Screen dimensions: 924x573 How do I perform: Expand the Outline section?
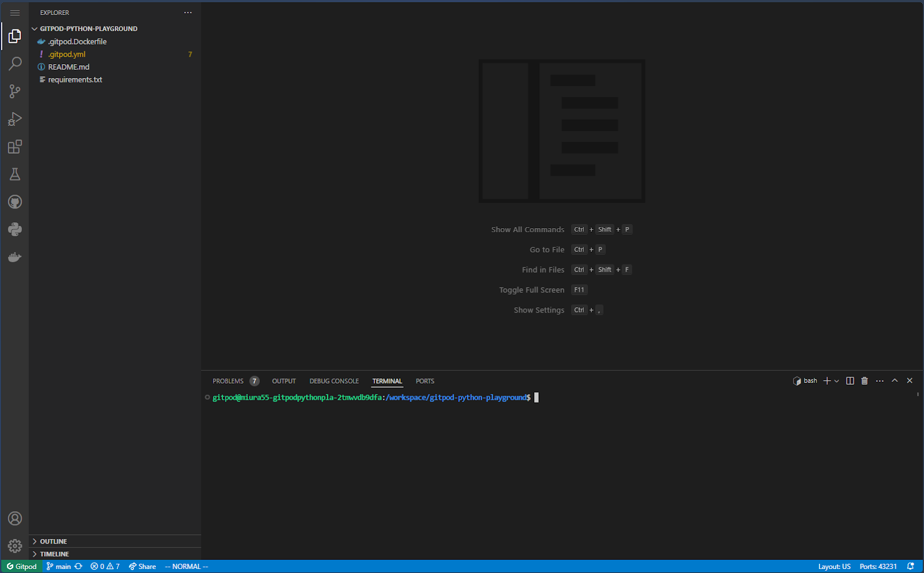tap(53, 541)
